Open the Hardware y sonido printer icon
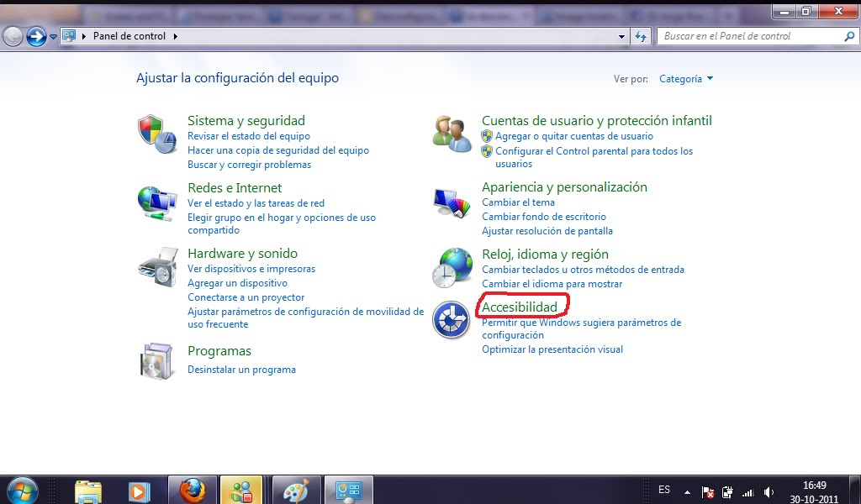Screen dimensions: 861x504 click(157, 267)
